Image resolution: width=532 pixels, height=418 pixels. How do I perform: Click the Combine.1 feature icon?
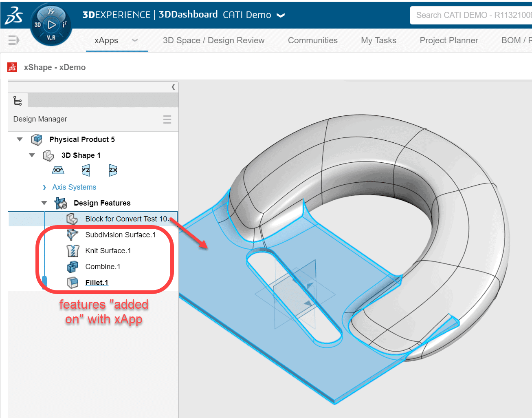[73, 267]
